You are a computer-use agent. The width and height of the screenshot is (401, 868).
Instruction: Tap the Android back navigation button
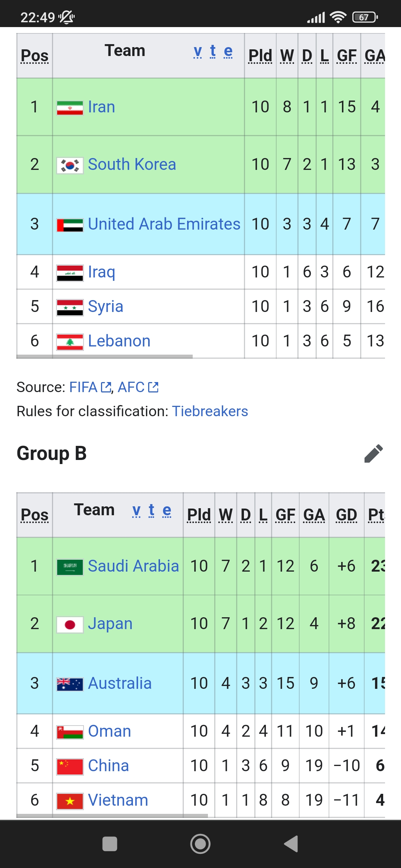click(291, 844)
